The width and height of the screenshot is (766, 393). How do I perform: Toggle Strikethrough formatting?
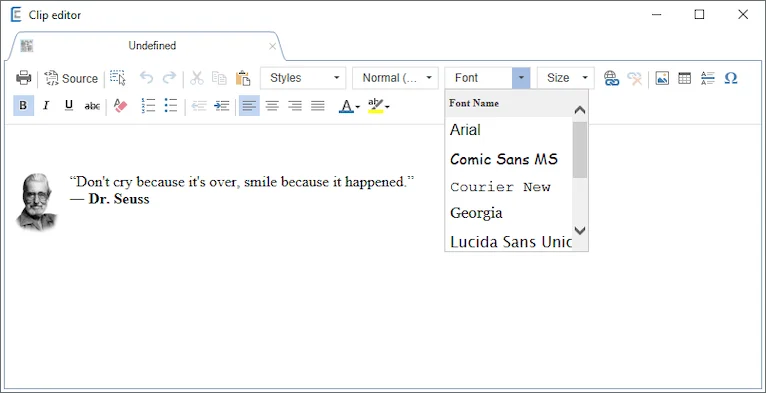coord(92,106)
